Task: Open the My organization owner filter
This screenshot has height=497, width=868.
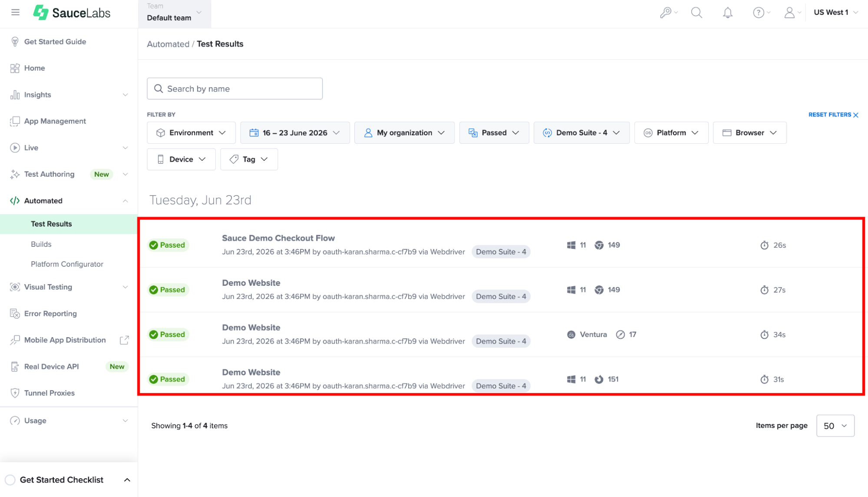Action: [404, 133]
